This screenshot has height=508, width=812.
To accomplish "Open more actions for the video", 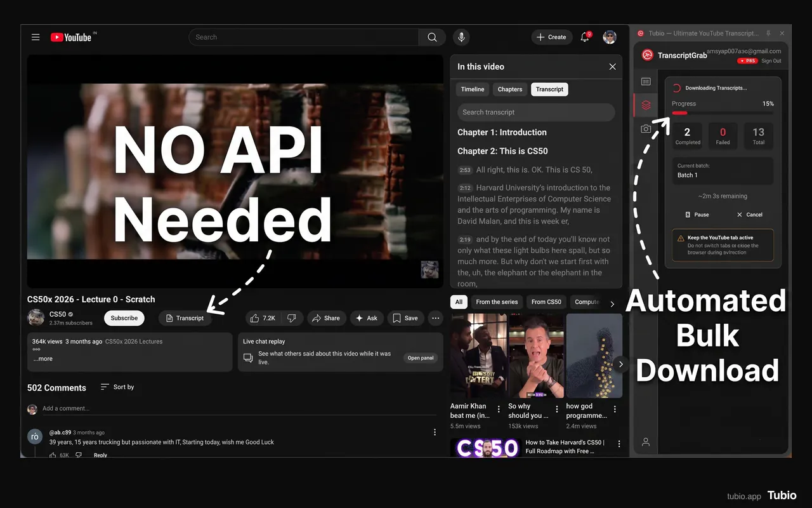I will coord(435,318).
